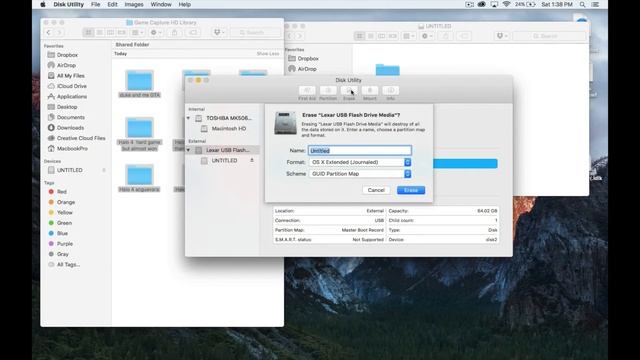Click All Tags in Finder sidebar
The width and height of the screenshot is (640, 360).
pyautogui.click(x=68, y=264)
